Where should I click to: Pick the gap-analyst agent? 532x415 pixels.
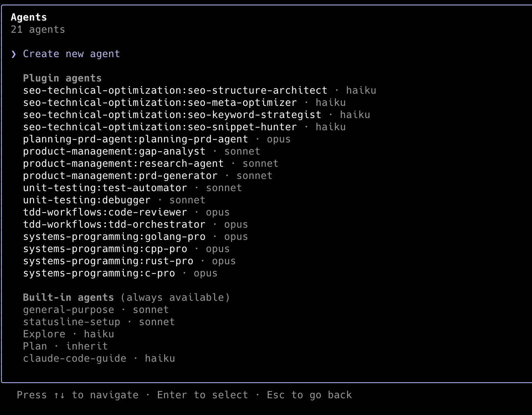(x=114, y=152)
